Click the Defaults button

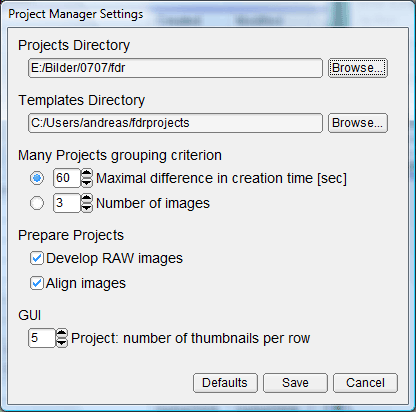(x=225, y=383)
